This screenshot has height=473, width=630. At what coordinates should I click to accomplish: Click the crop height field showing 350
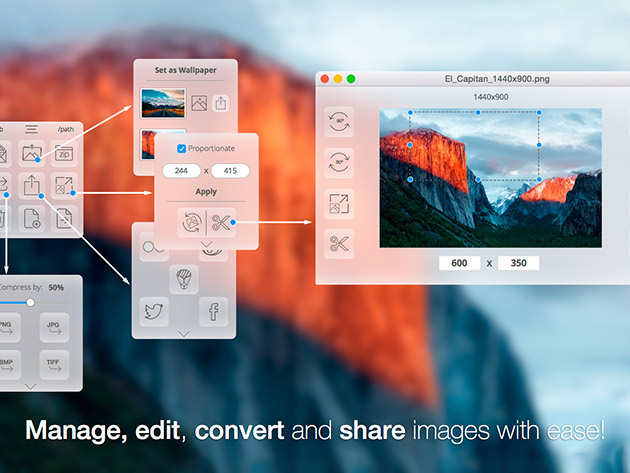(x=518, y=263)
